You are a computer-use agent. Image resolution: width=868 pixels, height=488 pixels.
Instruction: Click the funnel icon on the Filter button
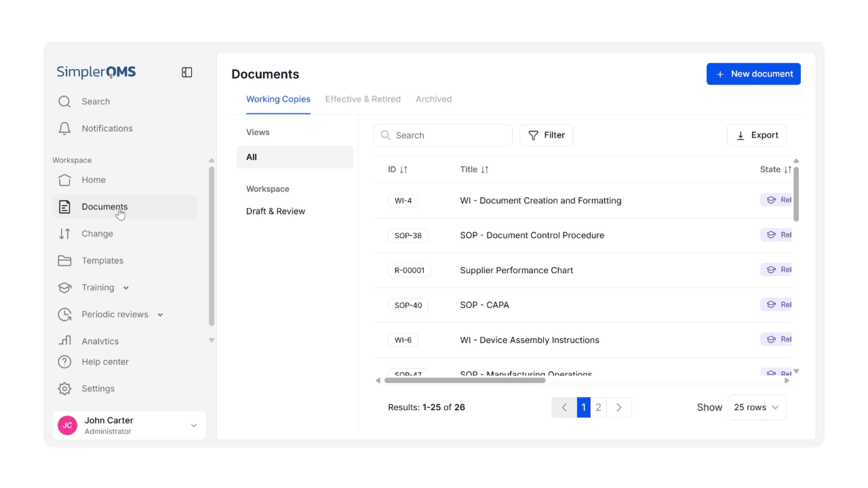(x=534, y=135)
